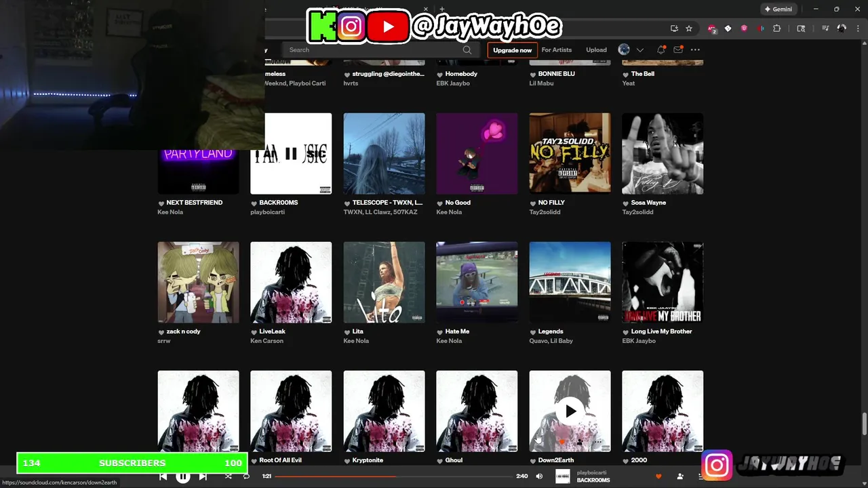Open the NO FILLY album artwork
This screenshot has height=488, width=868.
pos(570,153)
